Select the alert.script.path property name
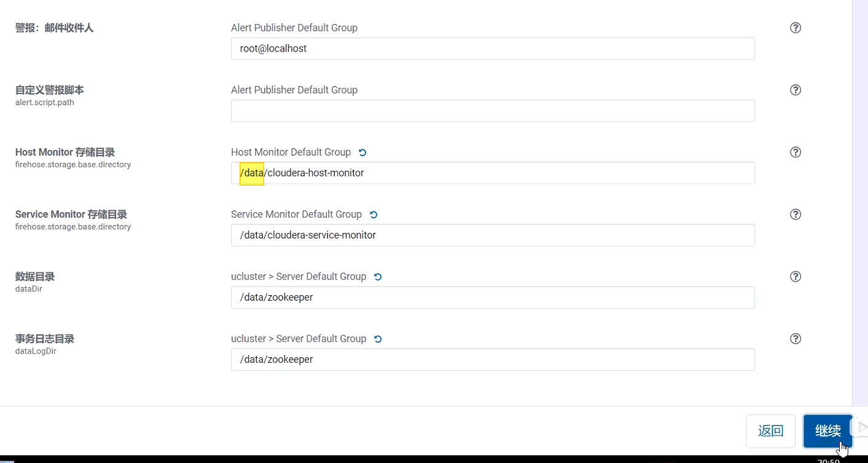Screen dimensions: 868x463 (x=45, y=102)
